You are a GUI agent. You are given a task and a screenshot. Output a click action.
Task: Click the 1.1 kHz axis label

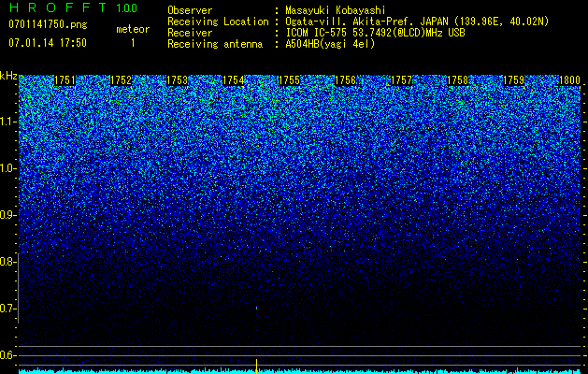click(8, 122)
